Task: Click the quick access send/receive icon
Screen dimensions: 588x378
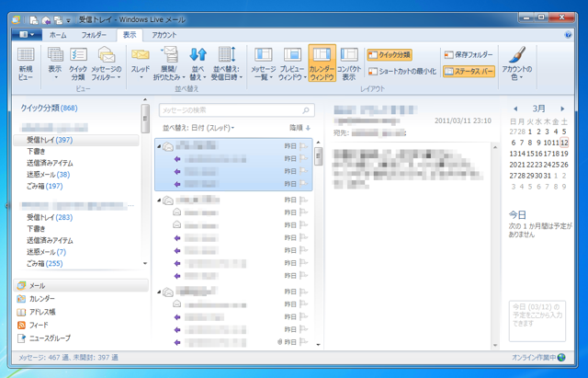Action: click(x=58, y=19)
